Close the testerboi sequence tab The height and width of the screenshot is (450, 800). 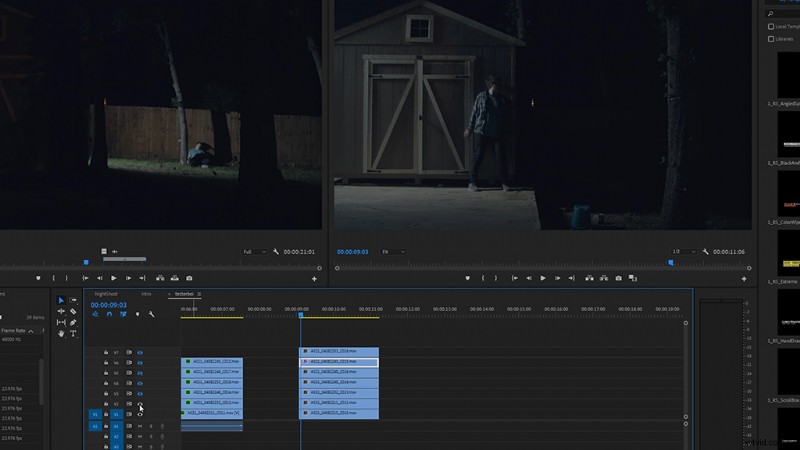point(169,294)
